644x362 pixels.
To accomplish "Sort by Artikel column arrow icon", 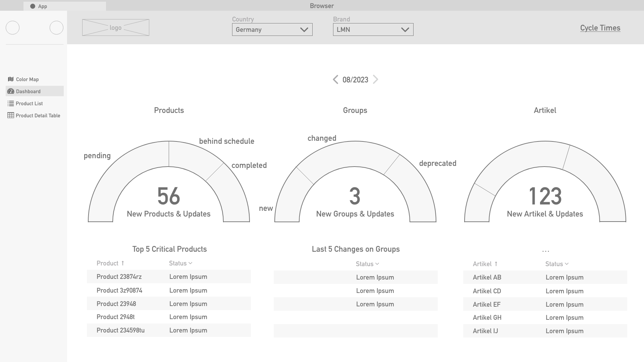I will [496, 264].
